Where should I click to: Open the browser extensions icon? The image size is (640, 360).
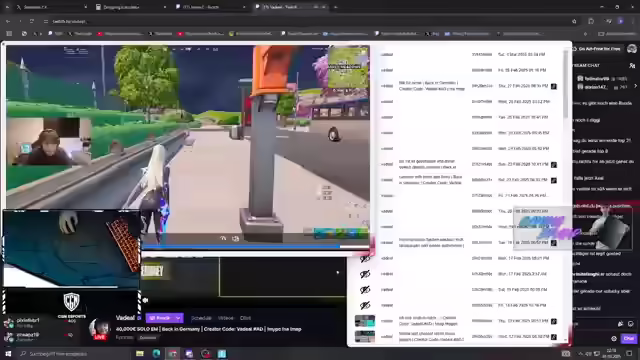[591, 21]
